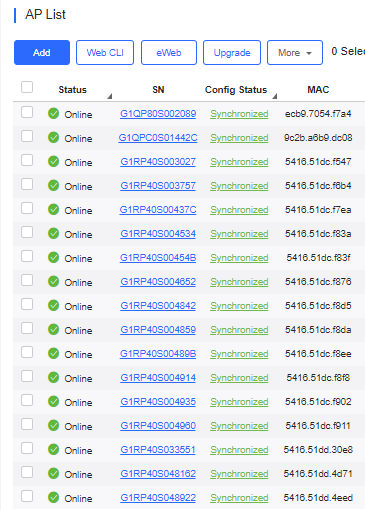Click the Online status icon for G1RP40S003757

[x=53, y=186]
